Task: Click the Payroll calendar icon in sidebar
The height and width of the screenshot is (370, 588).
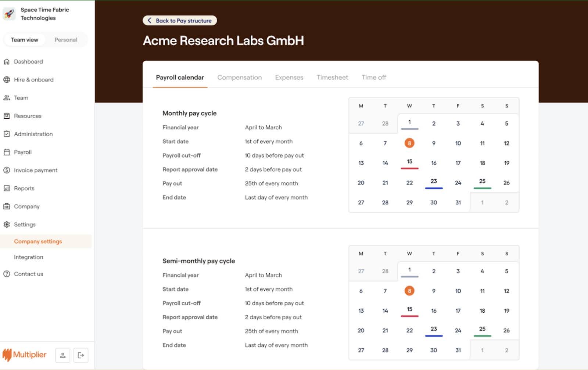Action: pyautogui.click(x=7, y=152)
